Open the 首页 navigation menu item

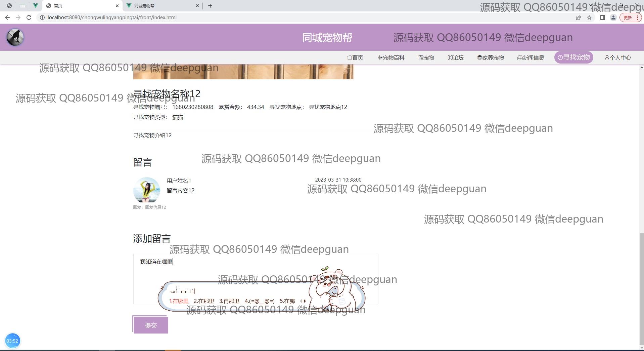[x=355, y=57]
